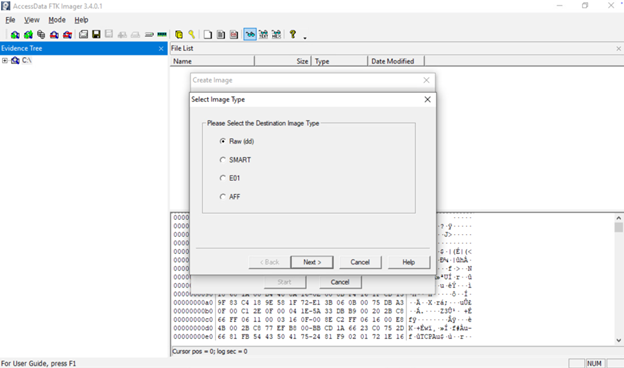Close the Create Image dialog window

[x=426, y=80]
